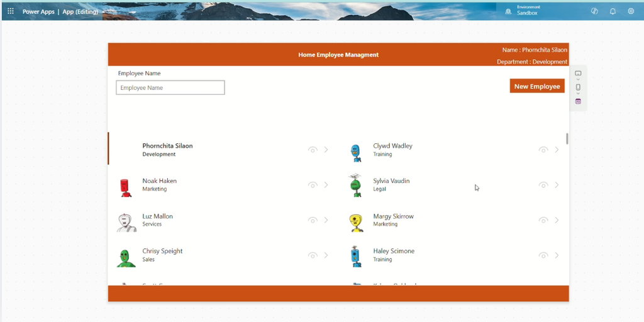Viewport: 644px width, 322px height.
Task: Click the Services department label
Action: point(152,225)
